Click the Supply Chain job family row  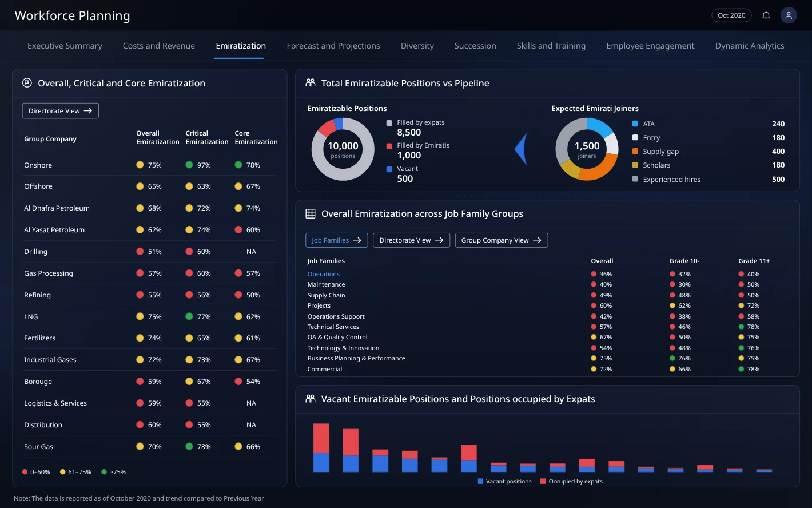(548, 295)
